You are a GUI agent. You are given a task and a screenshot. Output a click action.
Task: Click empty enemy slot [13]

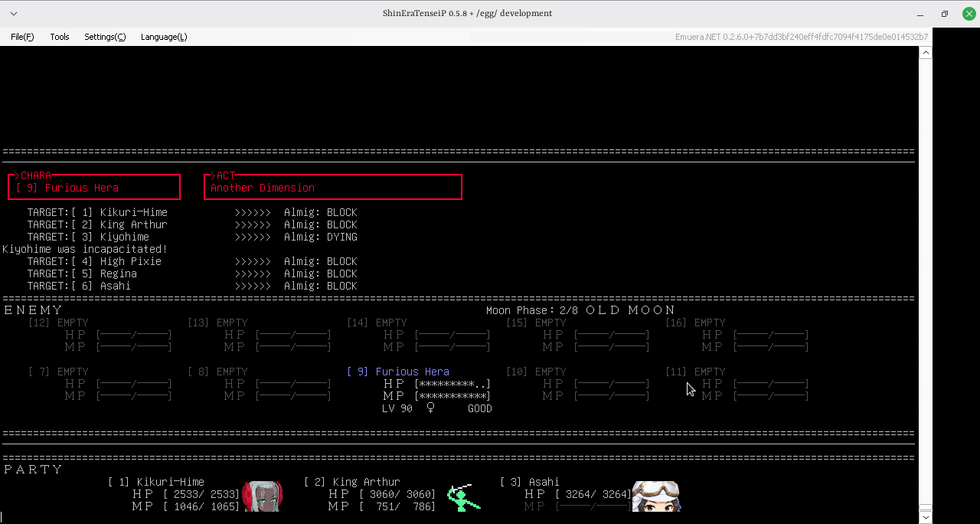[x=217, y=323]
